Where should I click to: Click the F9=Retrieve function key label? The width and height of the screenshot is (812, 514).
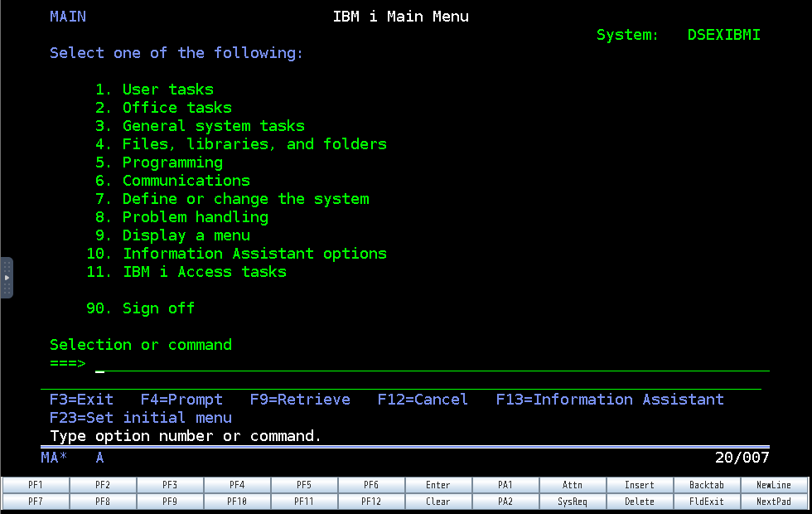[x=300, y=400]
